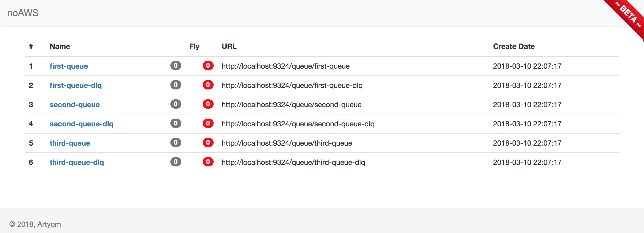This screenshot has width=644, height=233.
Task: Open the first-queue details
Action: pyautogui.click(x=69, y=66)
